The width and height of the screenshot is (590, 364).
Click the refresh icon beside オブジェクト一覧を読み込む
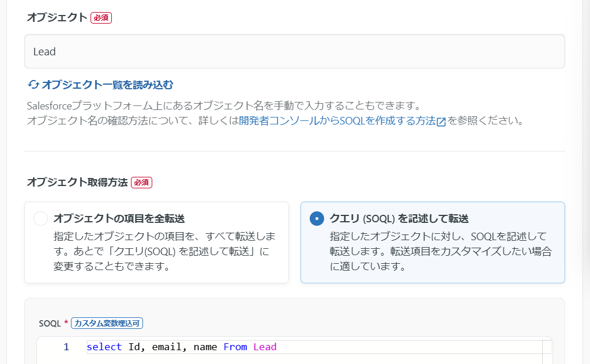point(33,85)
